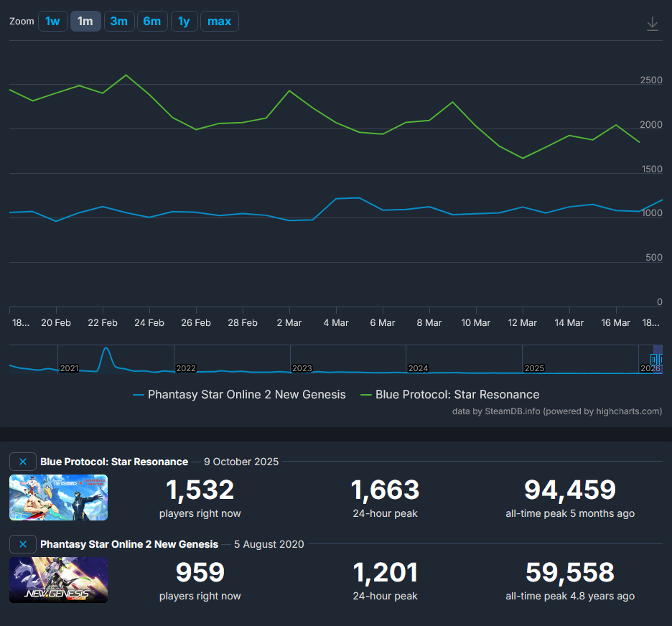Set chart zoom to 6m
The width and height of the screenshot is (672, 626).
click(152, 21)
